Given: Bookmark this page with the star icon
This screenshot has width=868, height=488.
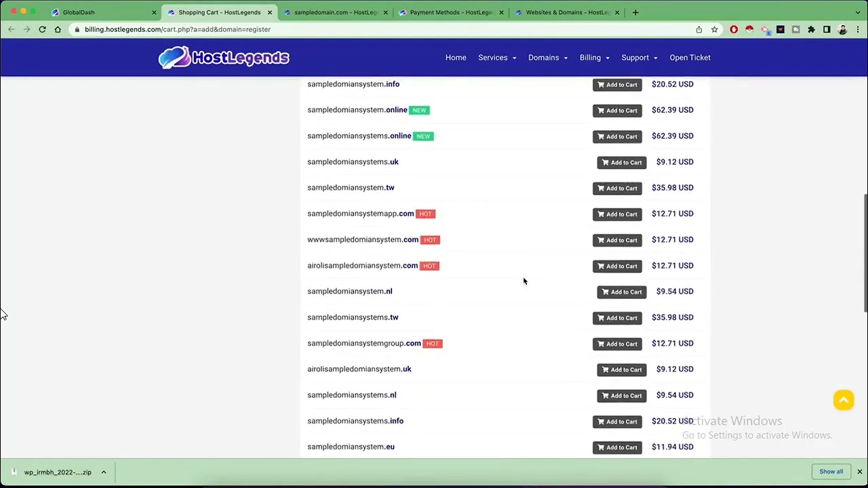Looking at the screenshot, I should (714, 29).
